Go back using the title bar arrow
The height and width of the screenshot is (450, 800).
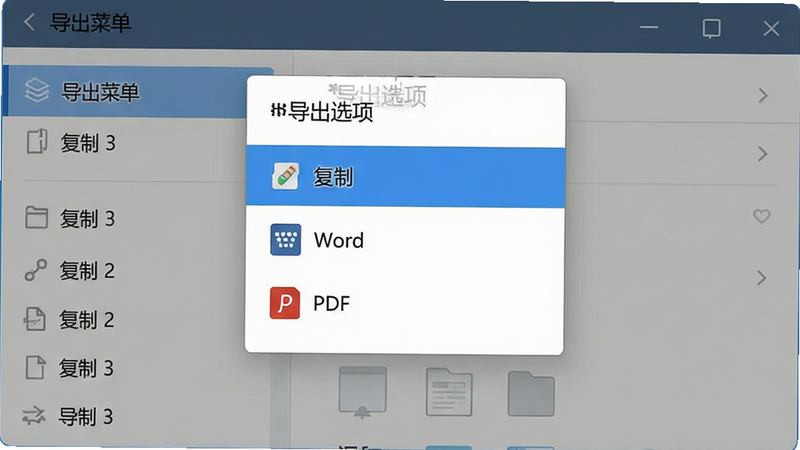pyautogui.click(x=29, y=22)
